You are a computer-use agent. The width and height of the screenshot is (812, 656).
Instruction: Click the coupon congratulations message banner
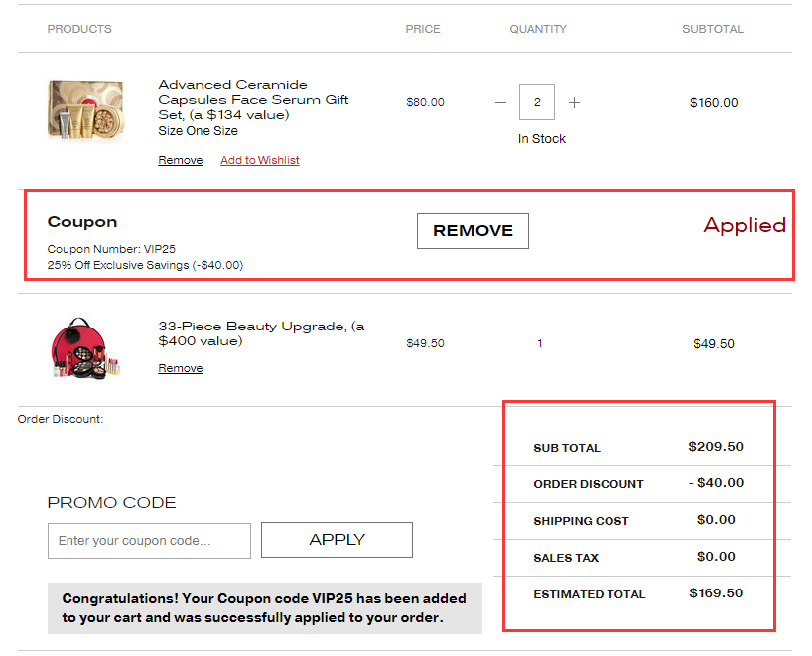264,608
